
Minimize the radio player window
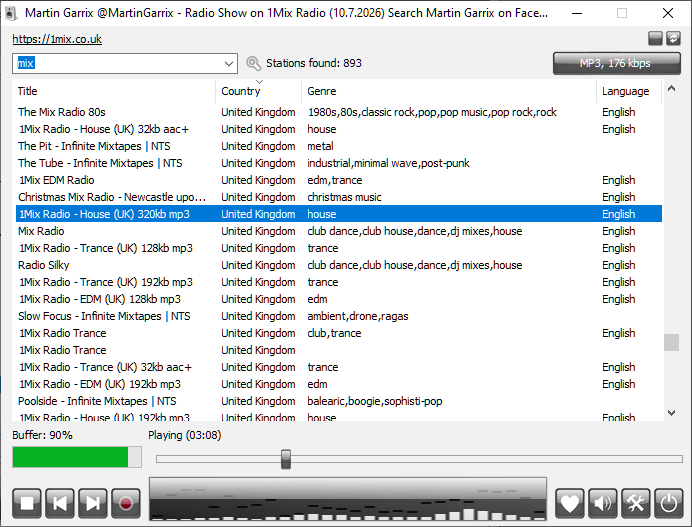pyautogui.click(x=577, y=13)
